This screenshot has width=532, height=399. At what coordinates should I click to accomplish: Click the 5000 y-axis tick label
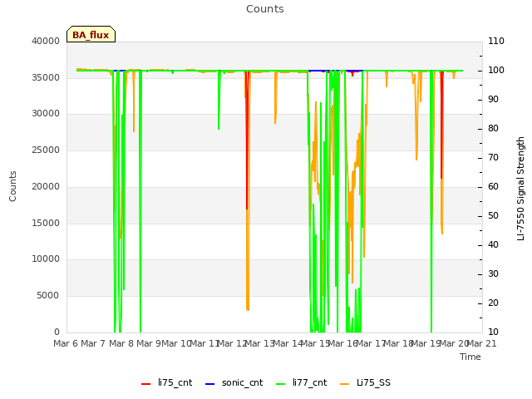(x=48, y=296)
